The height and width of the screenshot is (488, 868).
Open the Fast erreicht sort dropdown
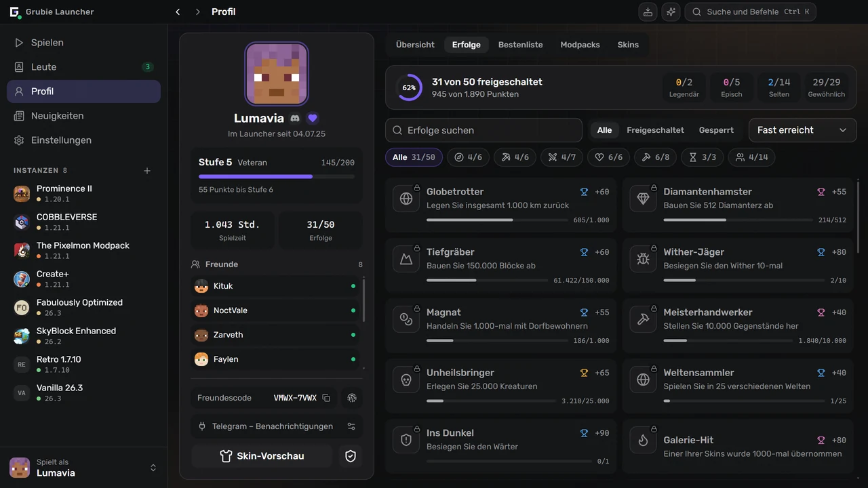[802, 130]
